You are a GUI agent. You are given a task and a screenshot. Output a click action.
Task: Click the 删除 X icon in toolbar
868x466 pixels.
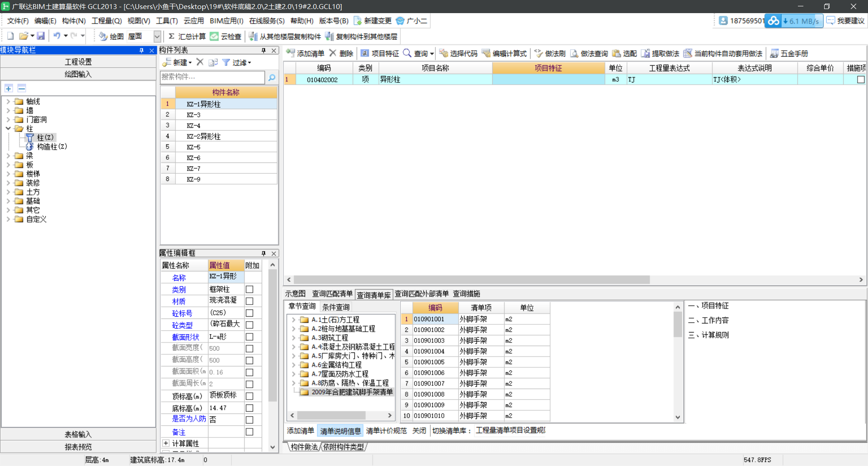[333, 53]
